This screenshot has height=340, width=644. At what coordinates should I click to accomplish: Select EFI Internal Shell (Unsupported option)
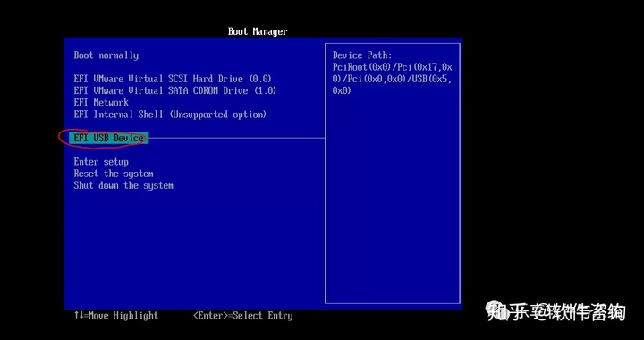point(170,115)
